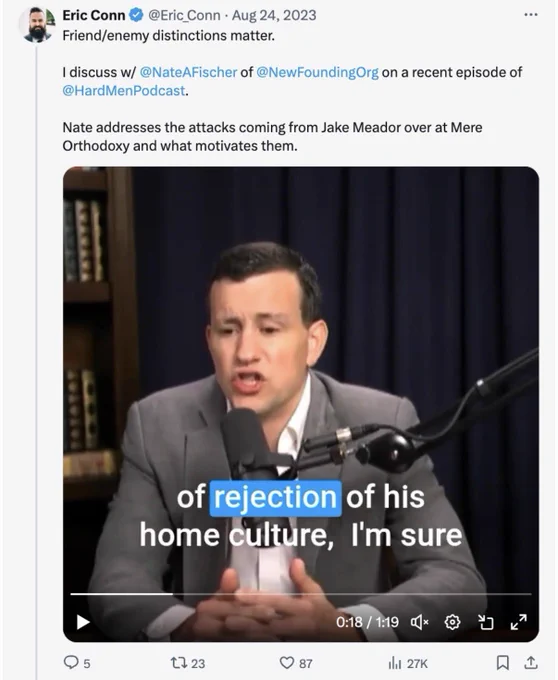Bookmark this tweet
The image size is (558, 680).
pos(503,662)
